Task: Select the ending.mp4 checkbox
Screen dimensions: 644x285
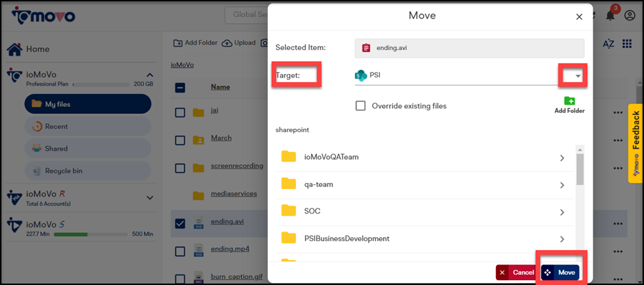Action: point(180,251)
